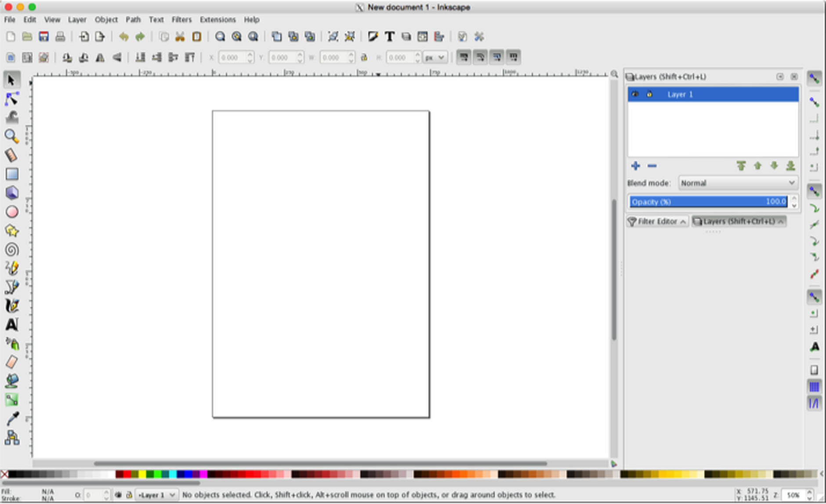Select the Connector tool
826x504 pixels.
12,438
